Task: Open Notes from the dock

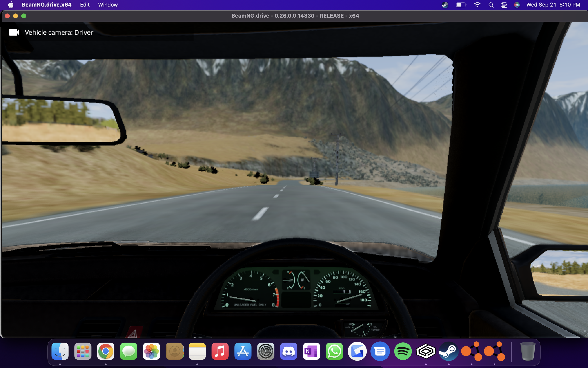Action: click(197, 351)
